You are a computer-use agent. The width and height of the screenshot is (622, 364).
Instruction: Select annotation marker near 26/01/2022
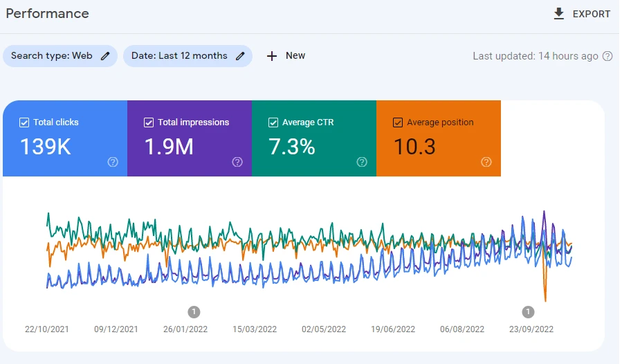click(194, 311)
